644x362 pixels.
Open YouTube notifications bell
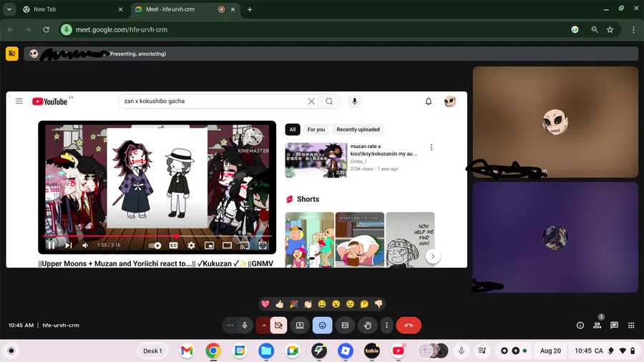(x=429, y=102)
